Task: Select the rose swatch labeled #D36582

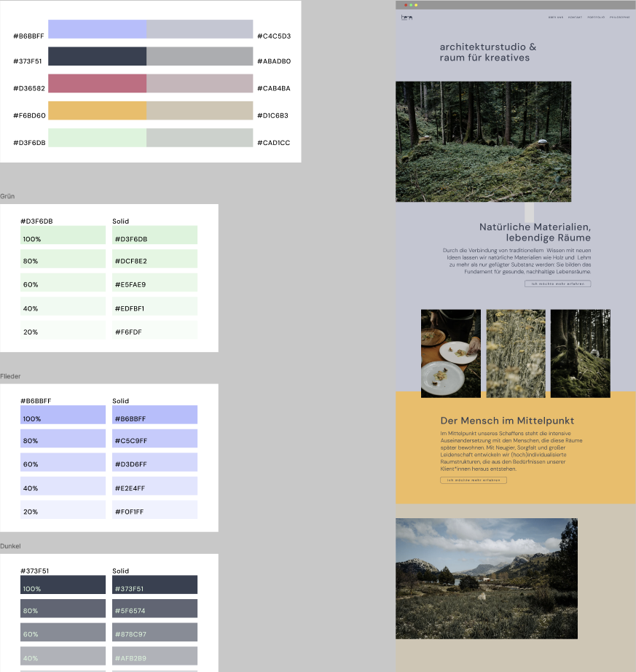Action: click(x=97, y=84)
